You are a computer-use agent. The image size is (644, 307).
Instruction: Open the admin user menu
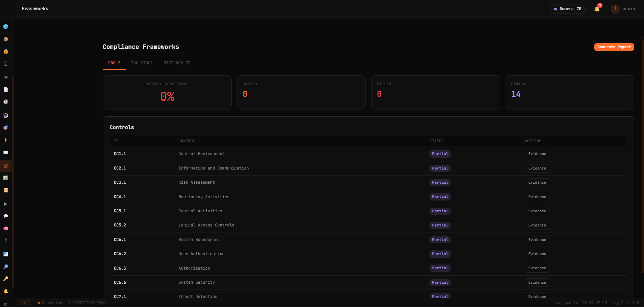click(x=623, y=9)
